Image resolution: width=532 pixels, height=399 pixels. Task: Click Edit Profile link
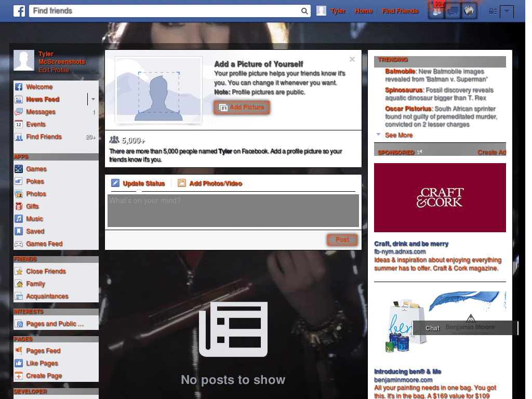(x=54, y=70)
